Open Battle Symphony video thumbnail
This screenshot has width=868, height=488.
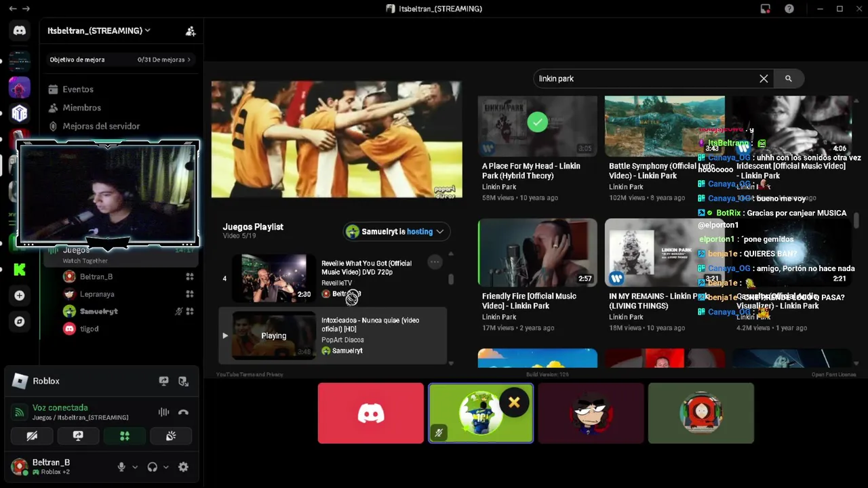click(x=665, y=126)
